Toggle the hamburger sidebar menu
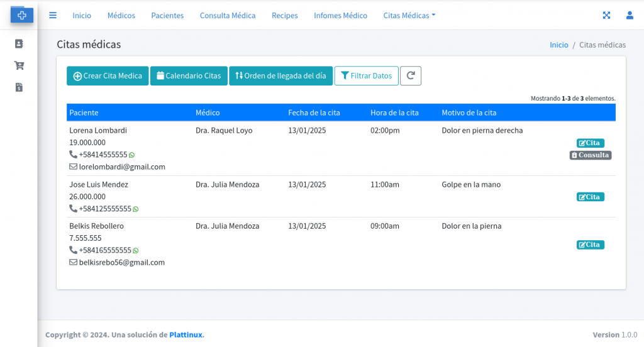 (x=53, y=16)
